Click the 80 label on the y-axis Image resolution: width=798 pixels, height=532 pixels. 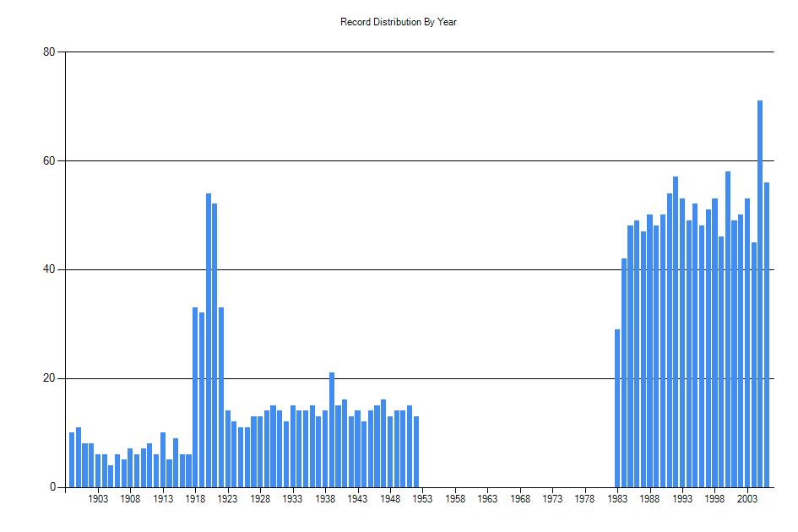point(47,51)
